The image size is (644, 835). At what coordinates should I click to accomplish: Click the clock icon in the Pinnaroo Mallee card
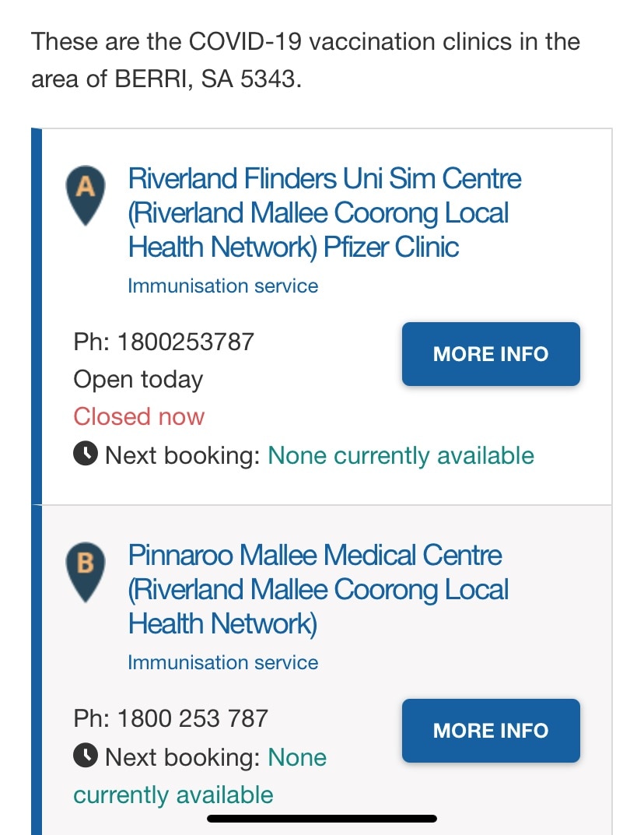point(86,755)
